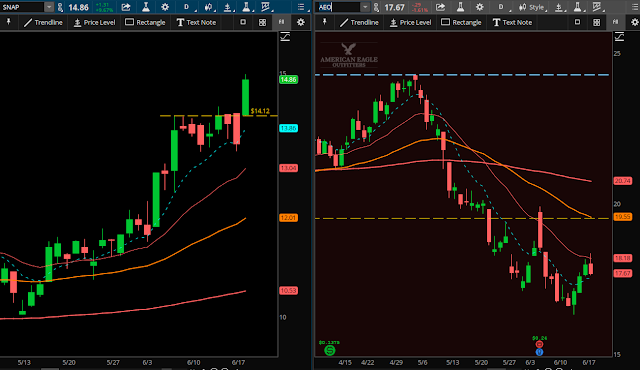This screenshot has height=370, width=640.
Task: Click the 18.18 price bubble on AEO axis
Action: point(623,258)
